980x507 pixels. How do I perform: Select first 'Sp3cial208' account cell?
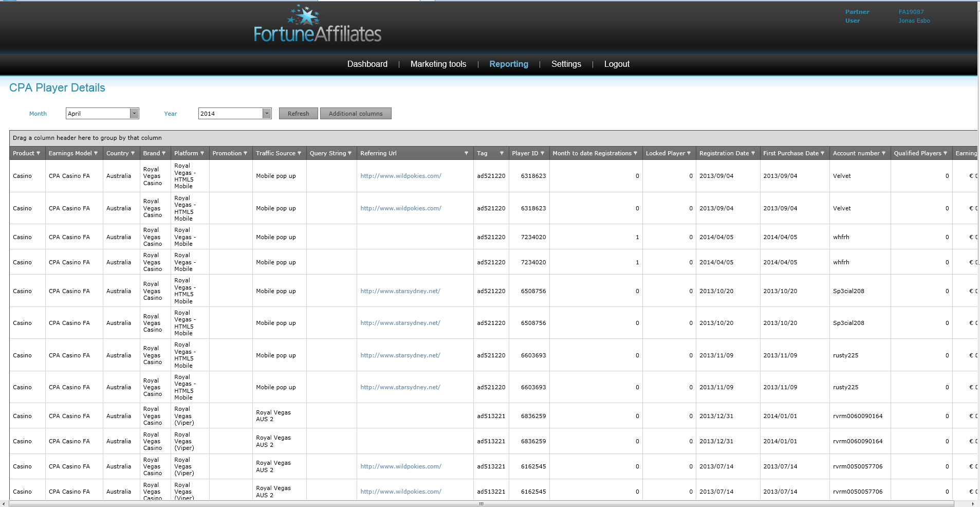[x=848, y=291]
